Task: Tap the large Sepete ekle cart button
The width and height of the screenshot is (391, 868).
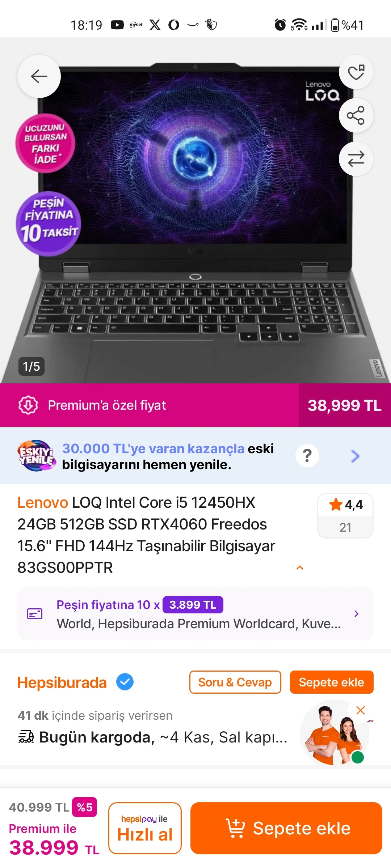Action: (x=286, y=828)
